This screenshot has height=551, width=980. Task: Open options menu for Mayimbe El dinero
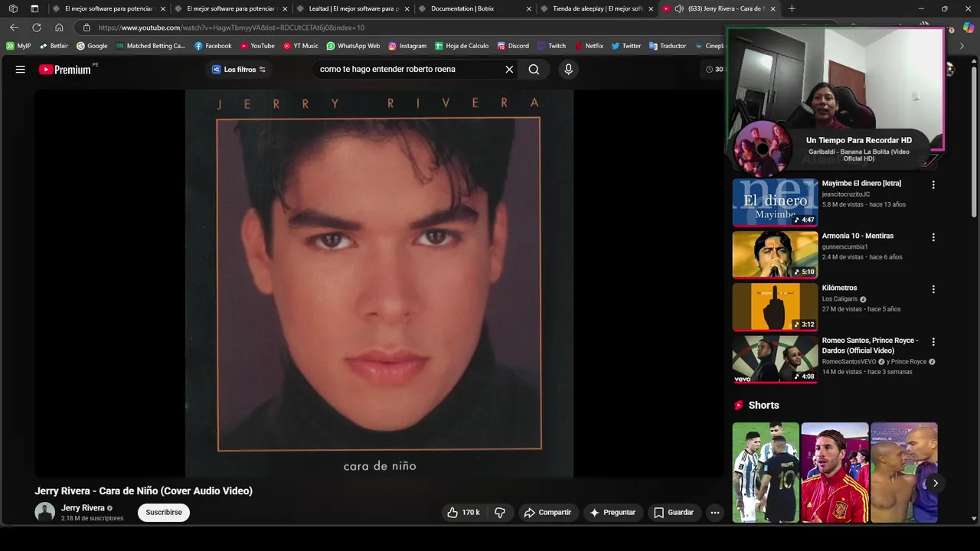click(x=933, y=184)
